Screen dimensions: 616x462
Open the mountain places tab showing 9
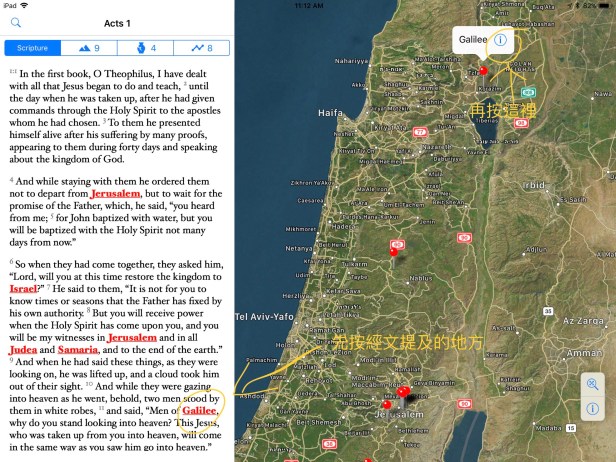(x=90, y=48)
